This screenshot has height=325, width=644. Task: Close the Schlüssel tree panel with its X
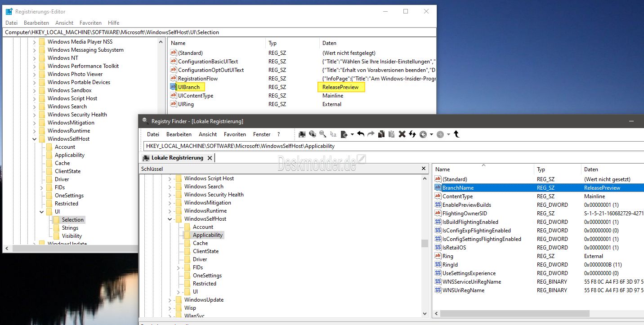click(x=423, y=169)
